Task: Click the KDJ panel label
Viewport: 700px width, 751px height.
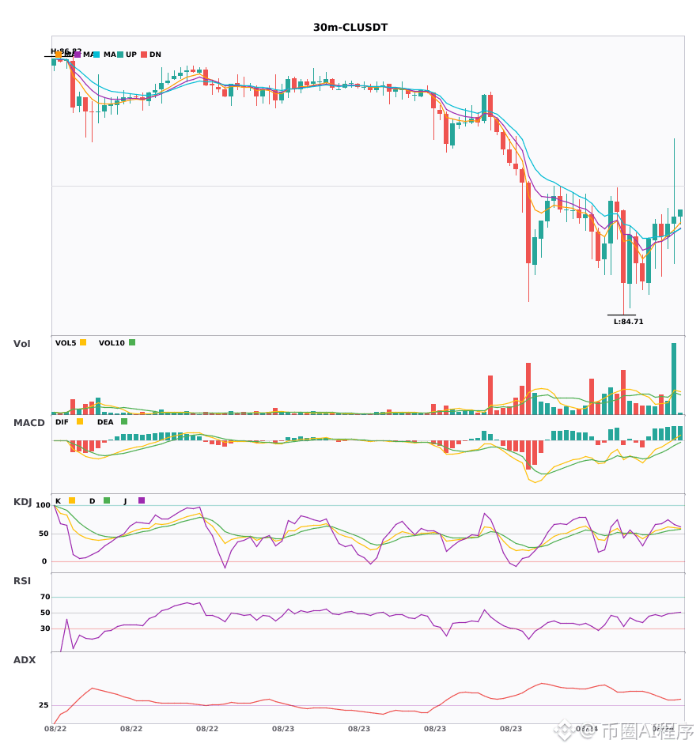Action: (22, 502)
